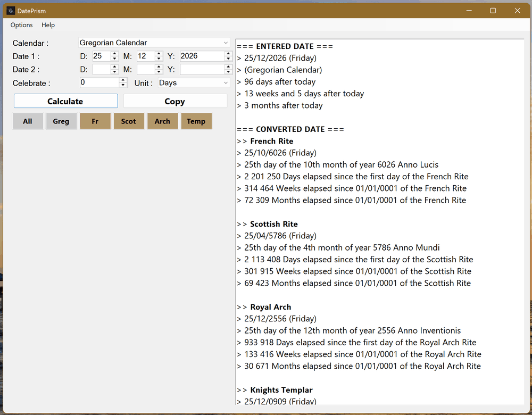Increase Date 2 year with up arrow
Screen dimensions: 532x415
pos(228,67)
